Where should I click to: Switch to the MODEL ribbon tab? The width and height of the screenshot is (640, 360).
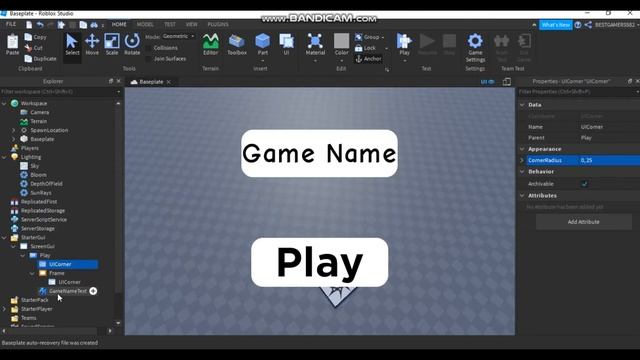point(145,24)
